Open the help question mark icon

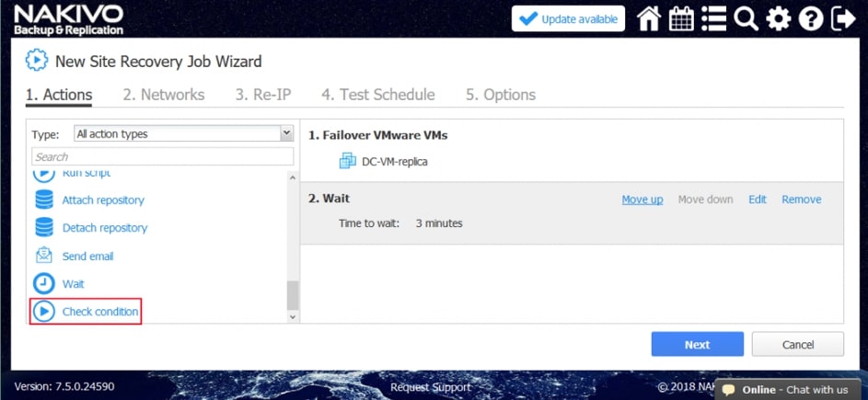pos(811,18)
